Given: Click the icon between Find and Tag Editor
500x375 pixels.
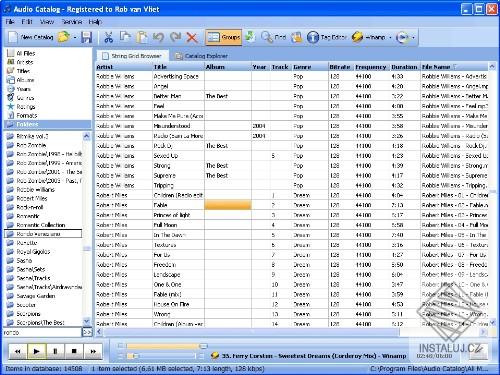Looking at the screenshot, I should 296,37.
